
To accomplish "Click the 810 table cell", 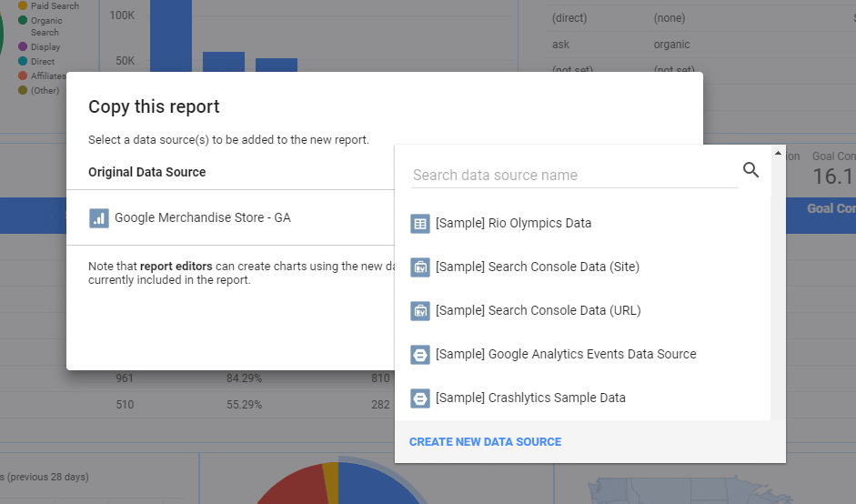I will click(x=380, y=378).
